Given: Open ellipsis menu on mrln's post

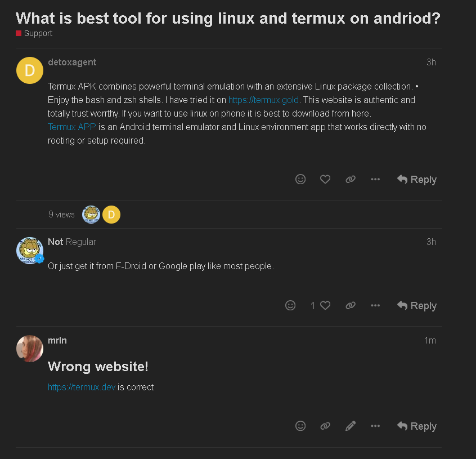Looking at the screenshot, I should [x=375, y=426].
